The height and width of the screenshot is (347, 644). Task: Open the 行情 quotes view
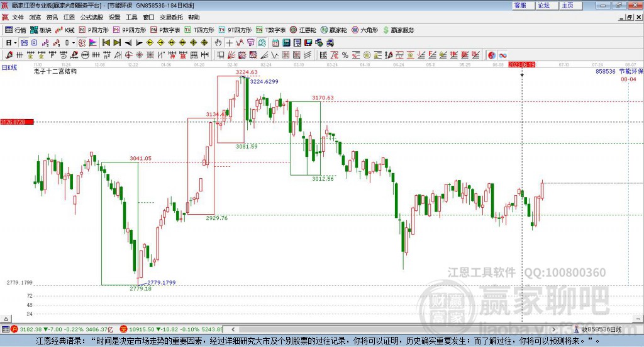(x=16, y=30)
